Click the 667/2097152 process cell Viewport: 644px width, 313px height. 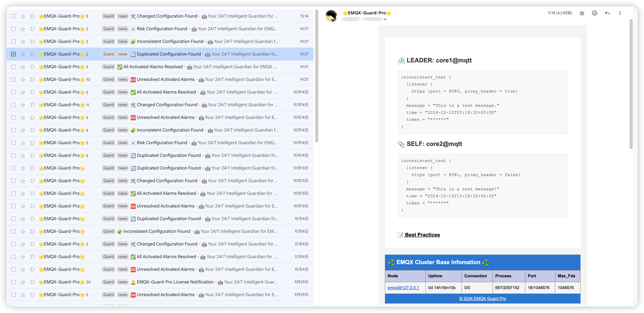pos(509,288)
